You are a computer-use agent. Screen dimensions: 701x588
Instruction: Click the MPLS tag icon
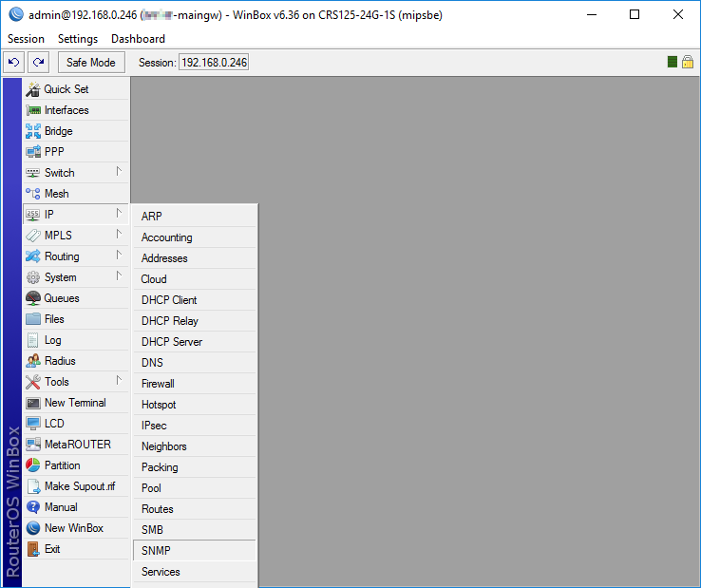[x=33, y=236]
